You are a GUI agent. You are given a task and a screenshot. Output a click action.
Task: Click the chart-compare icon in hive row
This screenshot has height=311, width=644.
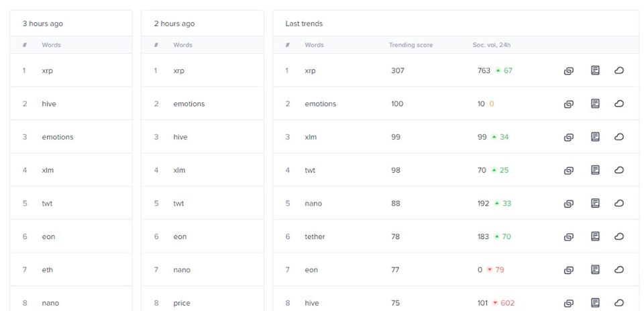click(568, 304)
